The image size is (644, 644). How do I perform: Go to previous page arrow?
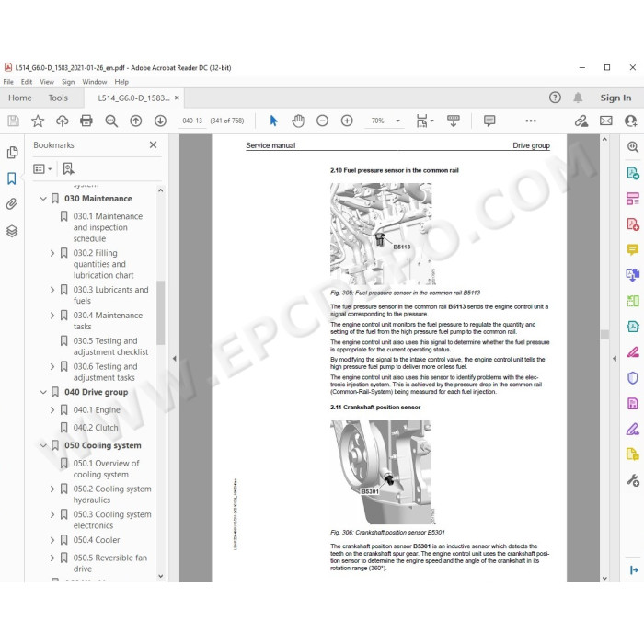point(136,121)
